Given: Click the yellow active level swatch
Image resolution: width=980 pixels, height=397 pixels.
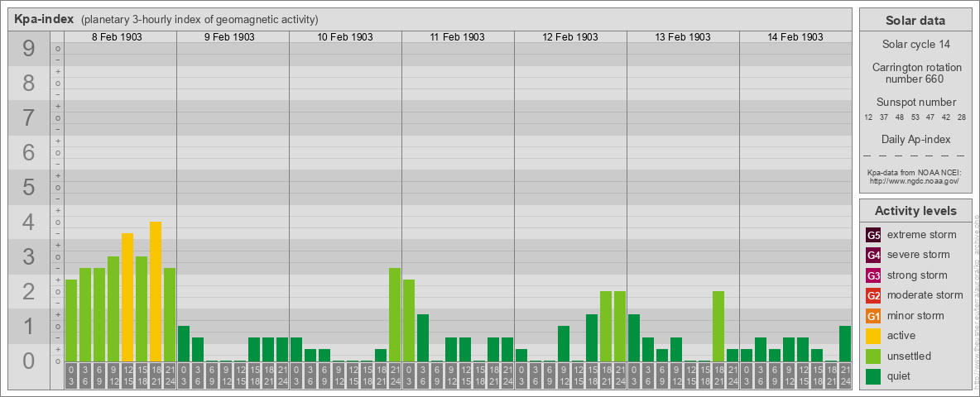Looking at the screenshot, I should (873, 336).
